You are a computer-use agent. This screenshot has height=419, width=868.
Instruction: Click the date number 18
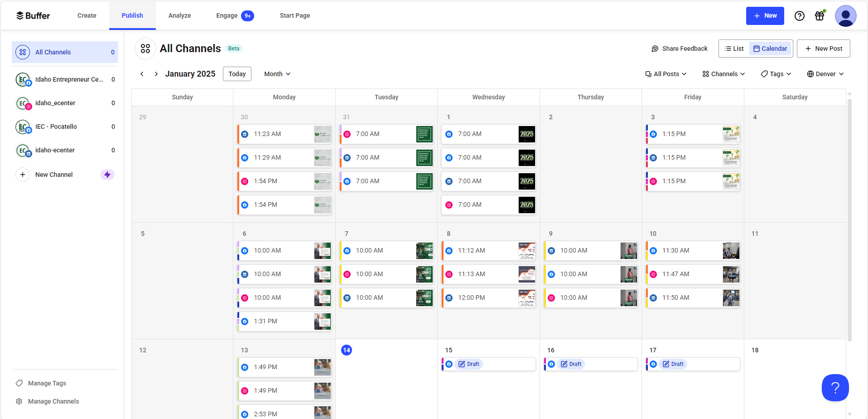755,350
